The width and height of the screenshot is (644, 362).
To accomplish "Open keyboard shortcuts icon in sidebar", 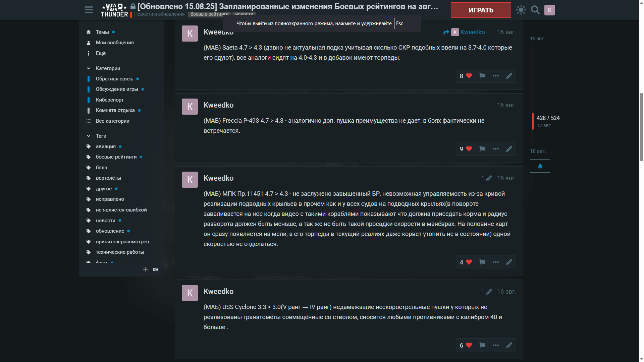I will click(x=156, y=269).
